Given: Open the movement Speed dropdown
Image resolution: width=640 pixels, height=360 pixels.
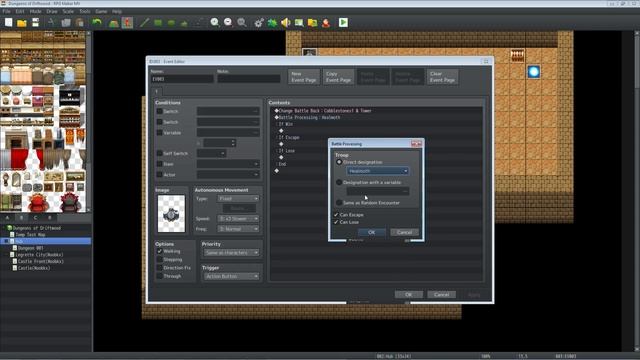Looking at the screenshot, I should coord(238,219).
